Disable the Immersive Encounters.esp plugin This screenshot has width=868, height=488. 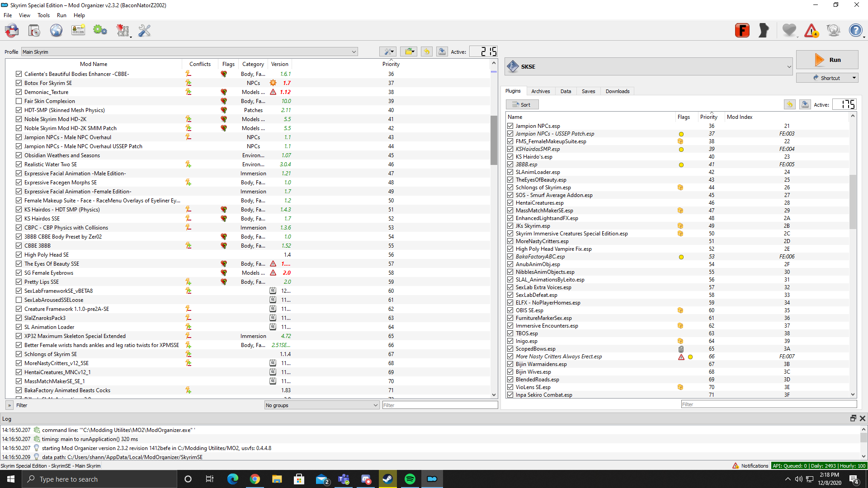pos(510,326)
